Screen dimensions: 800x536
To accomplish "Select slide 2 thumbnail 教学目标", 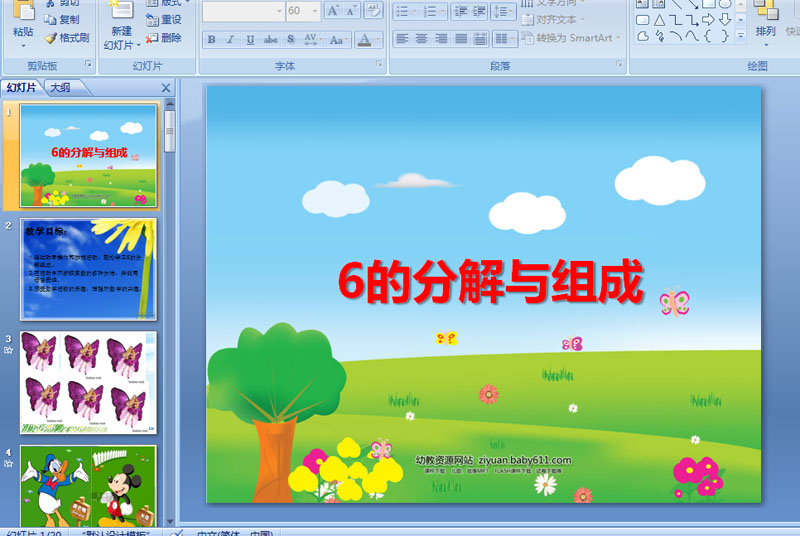I will pyautogui.click(x=88, y=269).
